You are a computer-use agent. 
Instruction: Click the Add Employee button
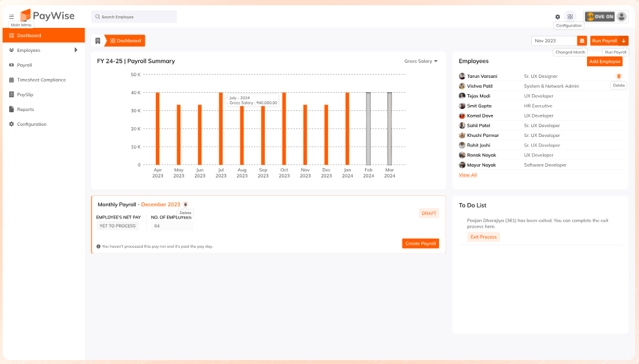tap(605, 62)
